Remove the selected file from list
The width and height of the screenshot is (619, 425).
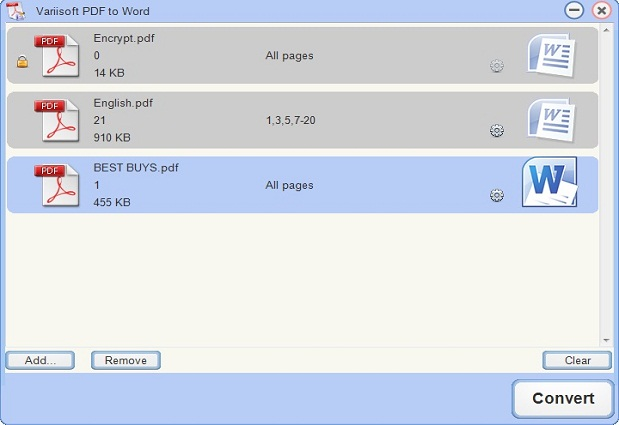[x=126, y=360]
